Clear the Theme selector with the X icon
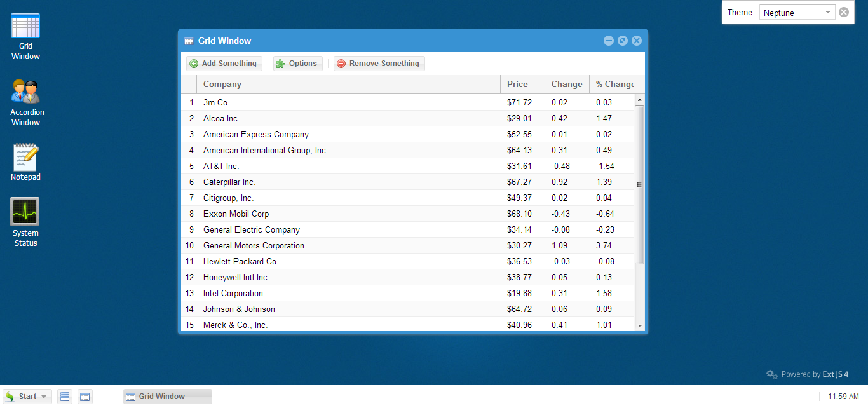868x408 pixels. pyautogui.click(x=844, y=12)
